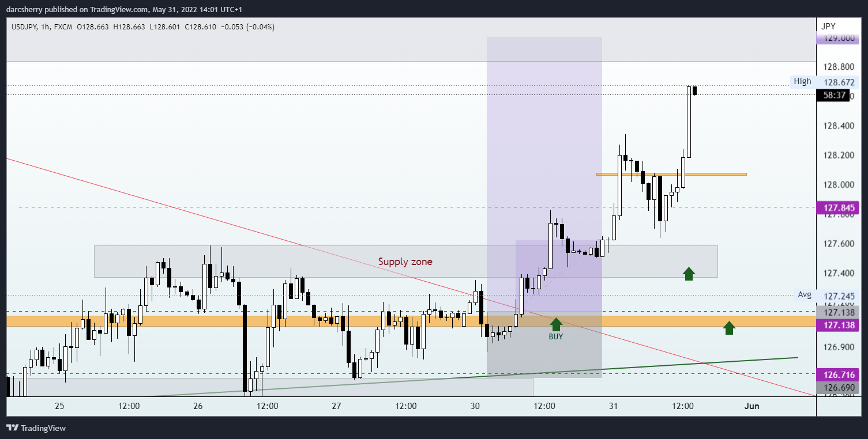Click the 12:00 time label between 25 and 26

(129, 406)
